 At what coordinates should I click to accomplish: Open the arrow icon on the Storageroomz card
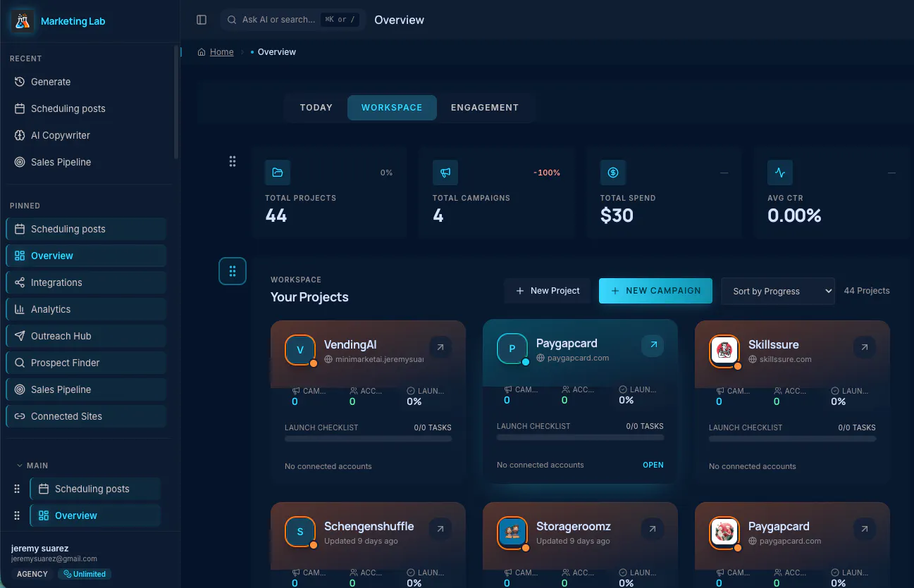click(x=653, y=529)
